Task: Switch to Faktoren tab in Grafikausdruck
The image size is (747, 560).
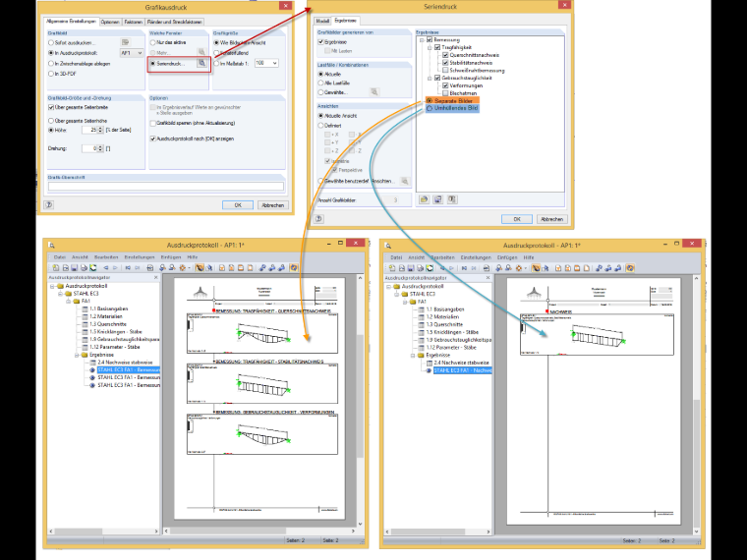Action: point(134,22)
